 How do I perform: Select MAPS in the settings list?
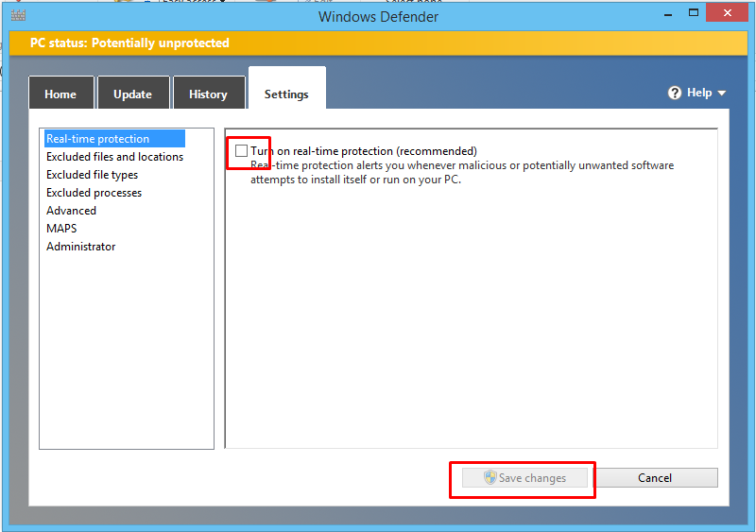(61, 228)
